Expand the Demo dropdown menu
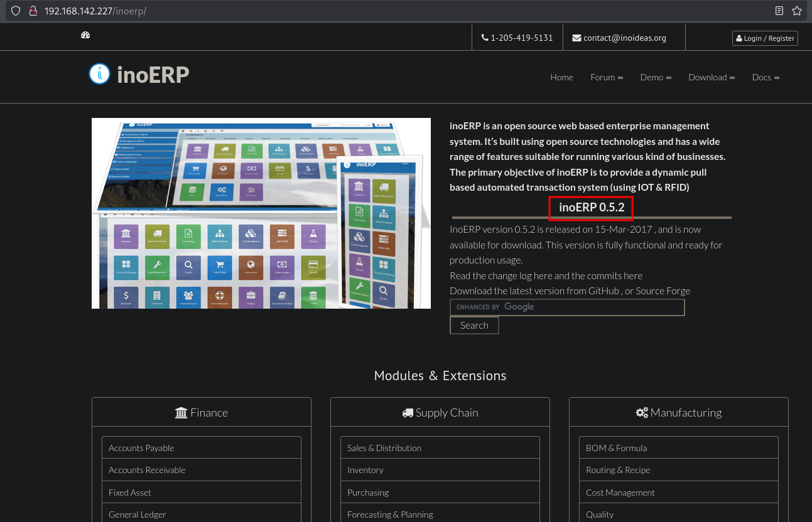Image resolution: width=812 pixels, height=522 pixels. 656,77
